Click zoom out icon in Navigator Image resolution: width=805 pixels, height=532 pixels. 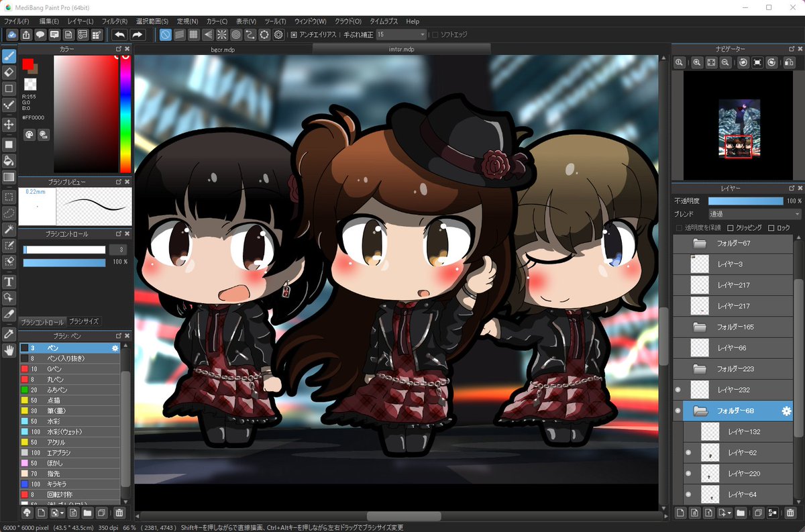(725, 62)
